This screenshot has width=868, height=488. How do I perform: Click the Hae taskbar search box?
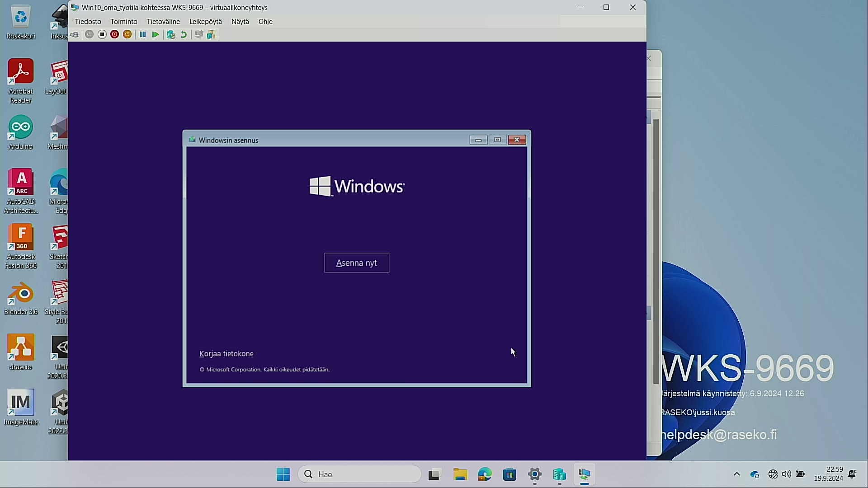359,474
